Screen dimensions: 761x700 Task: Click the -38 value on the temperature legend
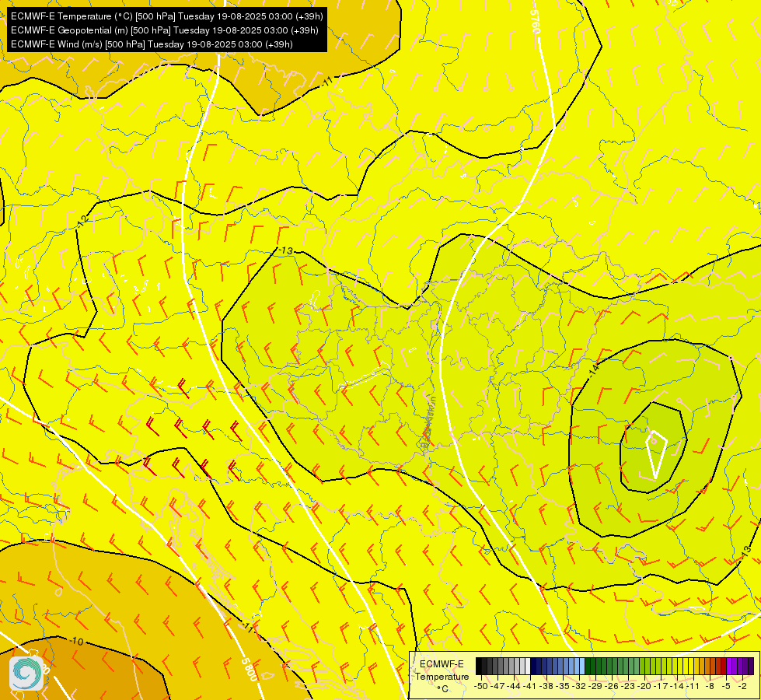[x=546, y=686]
